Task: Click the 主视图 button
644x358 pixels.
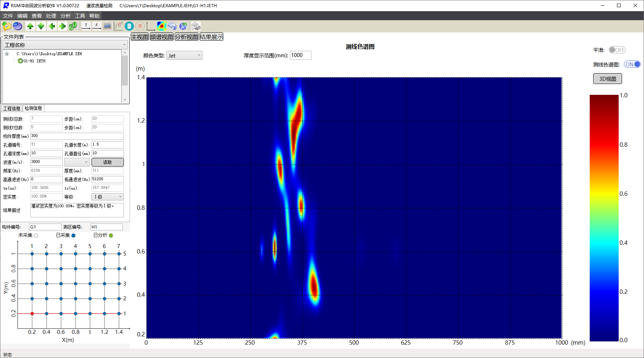Action: pos(140,37)
